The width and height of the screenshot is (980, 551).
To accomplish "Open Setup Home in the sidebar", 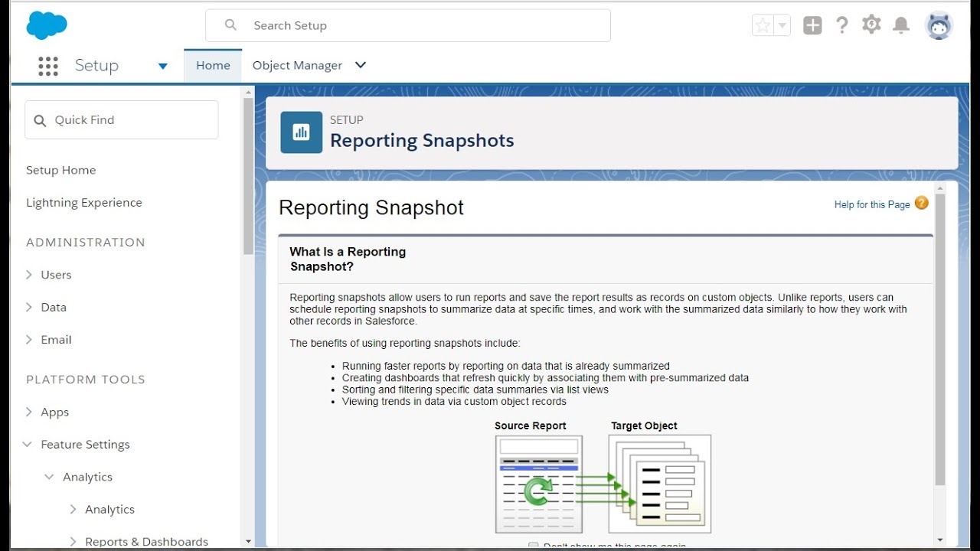I will pyautogui.click(x=61, y=170).
